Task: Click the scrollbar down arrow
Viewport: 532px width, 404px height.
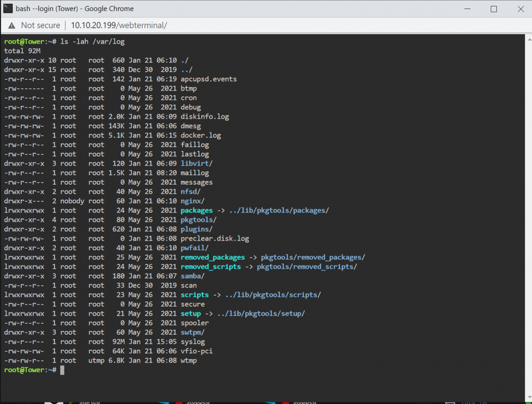Action: pos(529,397)
